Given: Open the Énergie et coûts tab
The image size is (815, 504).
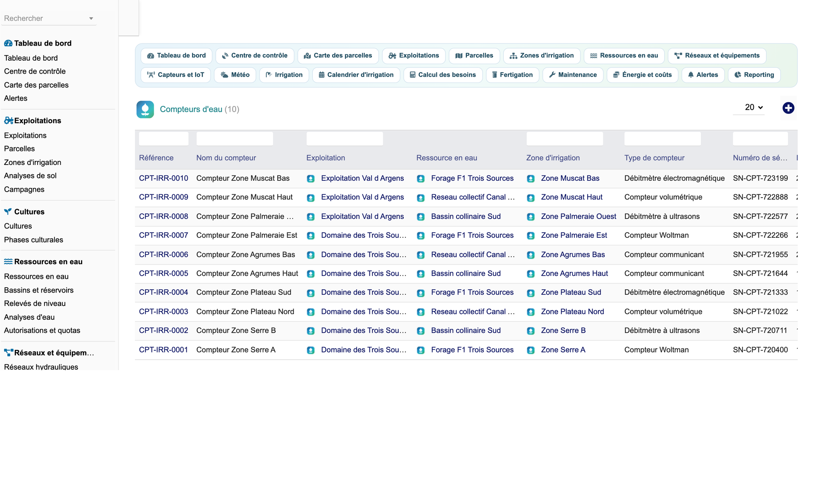Looking at the screenshot, I should pos(642,75).
